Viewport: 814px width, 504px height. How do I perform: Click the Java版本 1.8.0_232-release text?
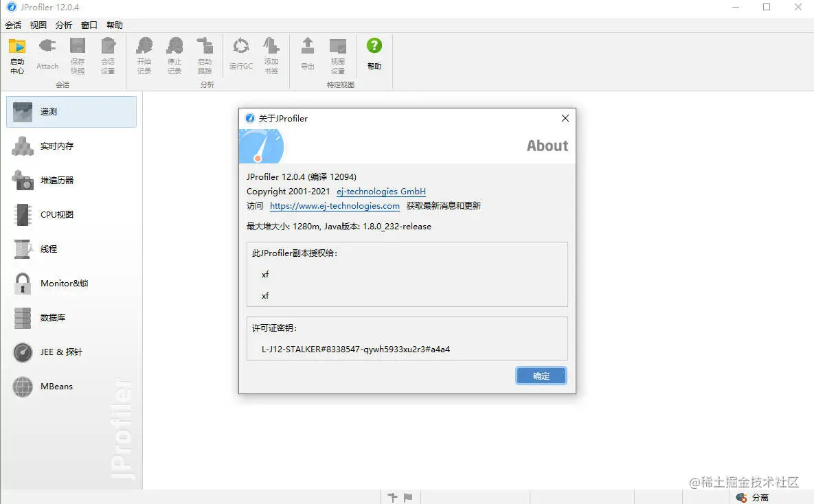pos(378,227)
